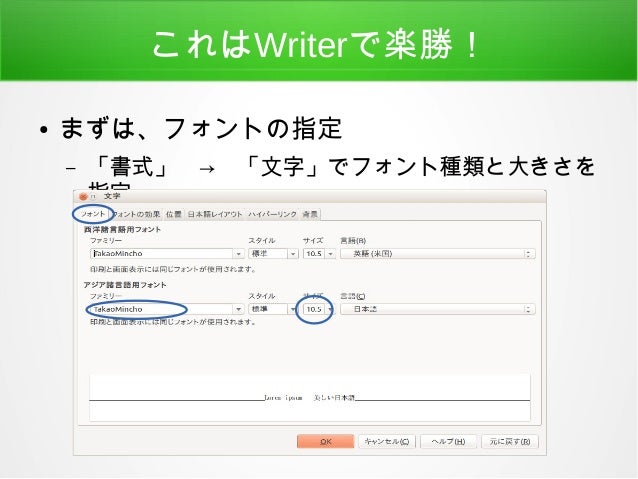The width and height of the screenshot is (638, 479).
Task: Click the アジア諸言語用フォント section heading
Action: 125,285
